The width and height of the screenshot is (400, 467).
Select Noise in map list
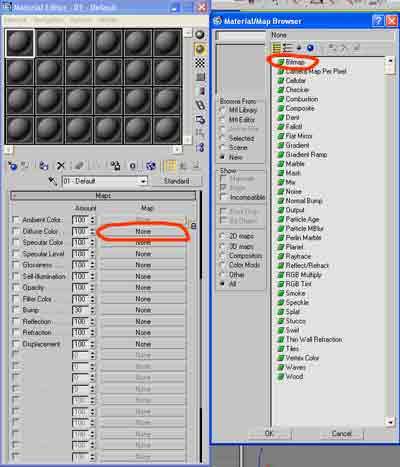[294, 191]
